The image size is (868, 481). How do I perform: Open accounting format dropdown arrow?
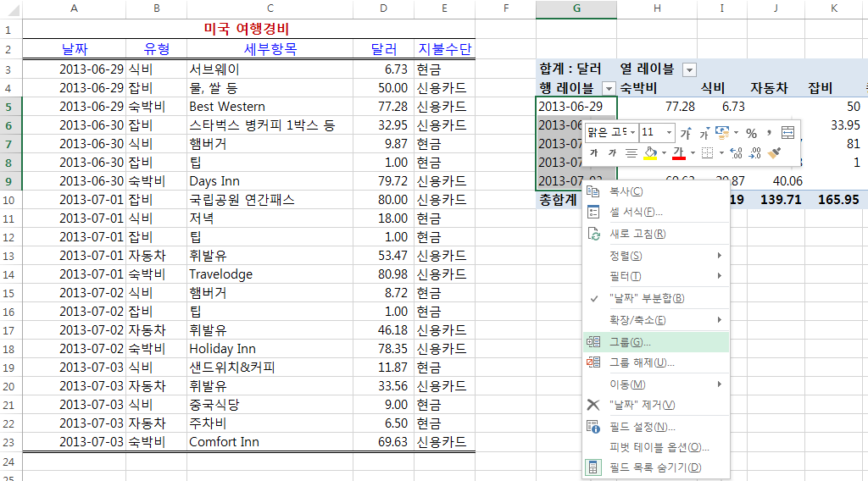tap(737, 133)
